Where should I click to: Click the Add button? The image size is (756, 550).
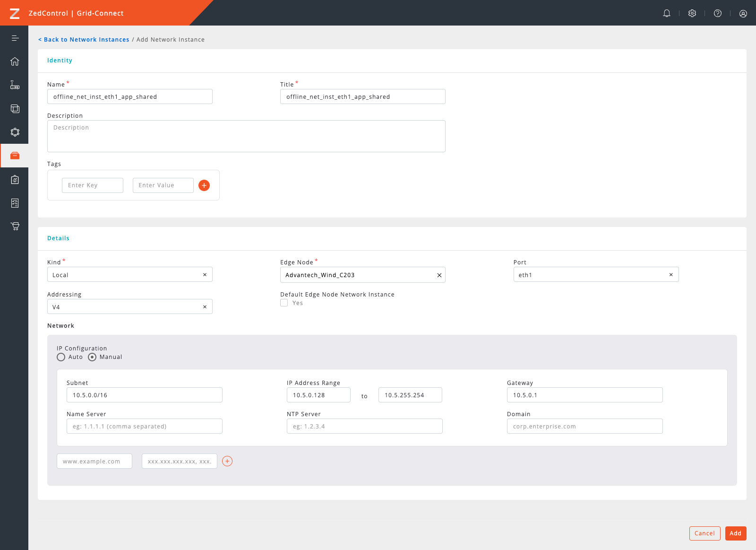(x=736, y=533)
